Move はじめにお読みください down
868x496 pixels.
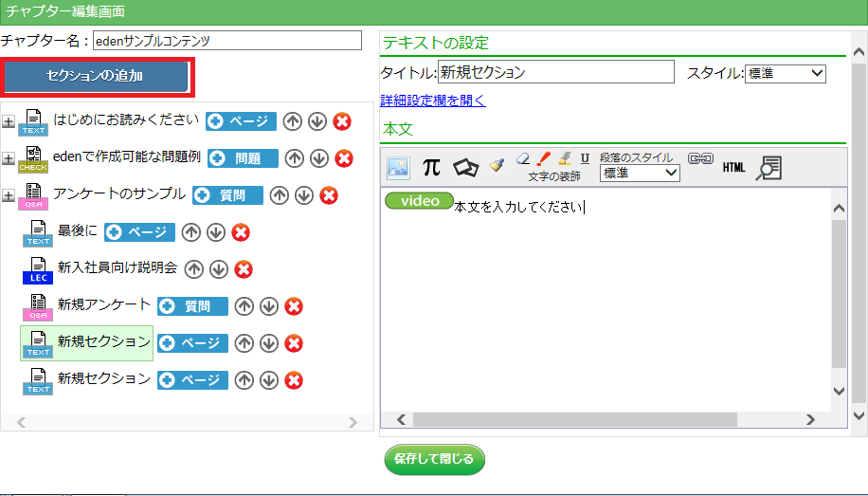click(317, 121)
